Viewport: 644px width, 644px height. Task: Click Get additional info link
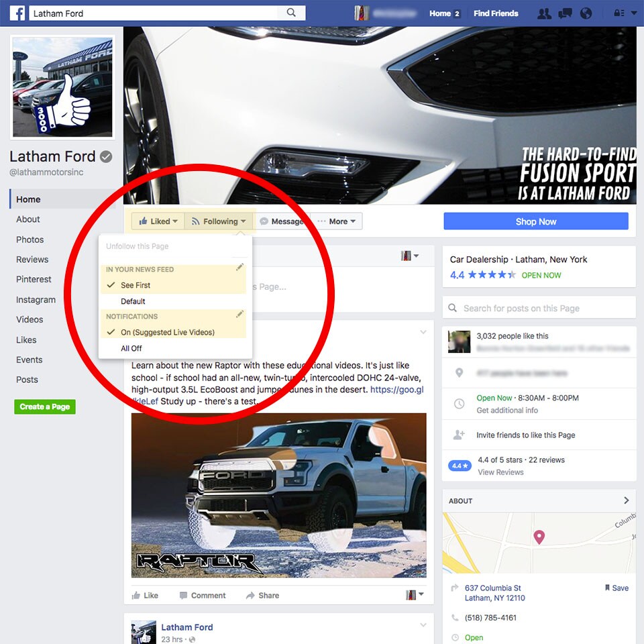click(x=507, y=411)
